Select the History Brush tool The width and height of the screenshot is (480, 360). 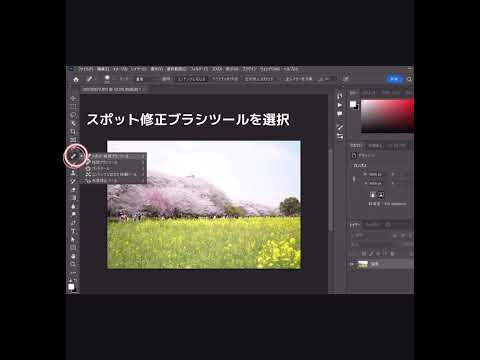[x=73, y=181]
